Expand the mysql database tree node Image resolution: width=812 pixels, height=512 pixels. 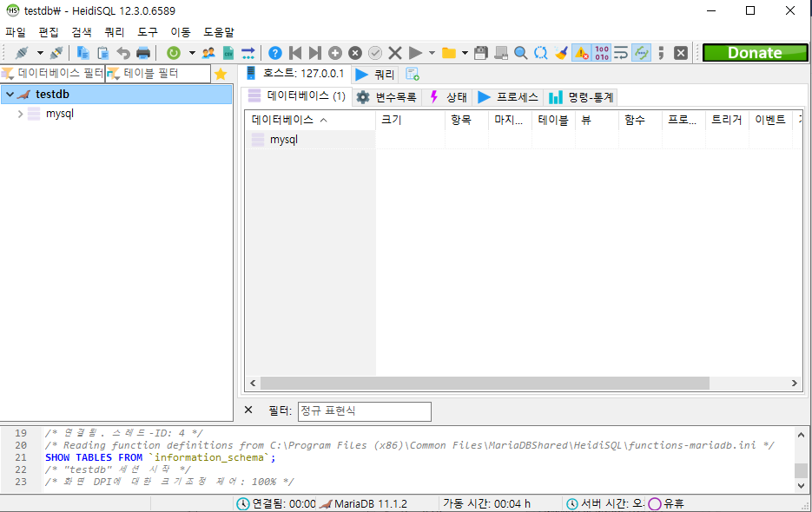[x=20, y=114]
